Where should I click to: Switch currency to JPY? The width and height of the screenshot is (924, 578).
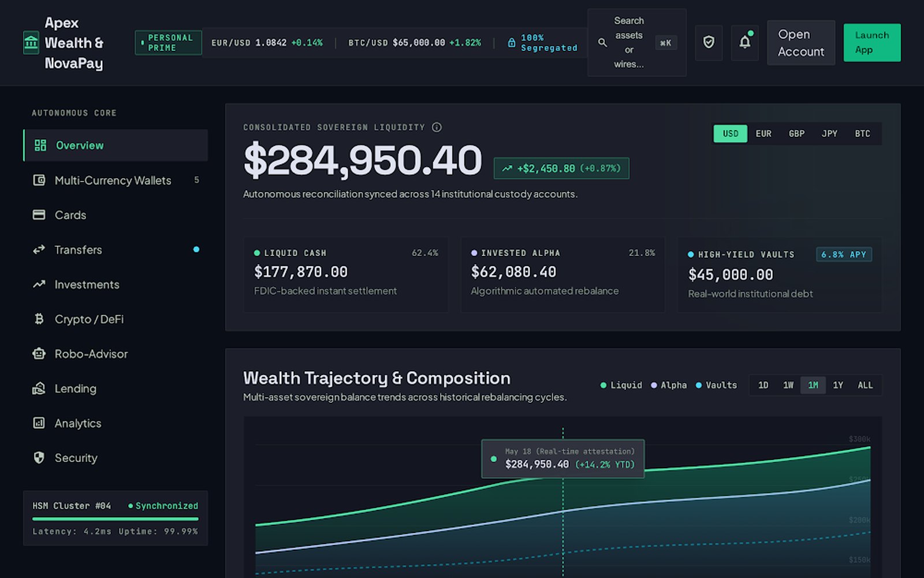point(829,134)
